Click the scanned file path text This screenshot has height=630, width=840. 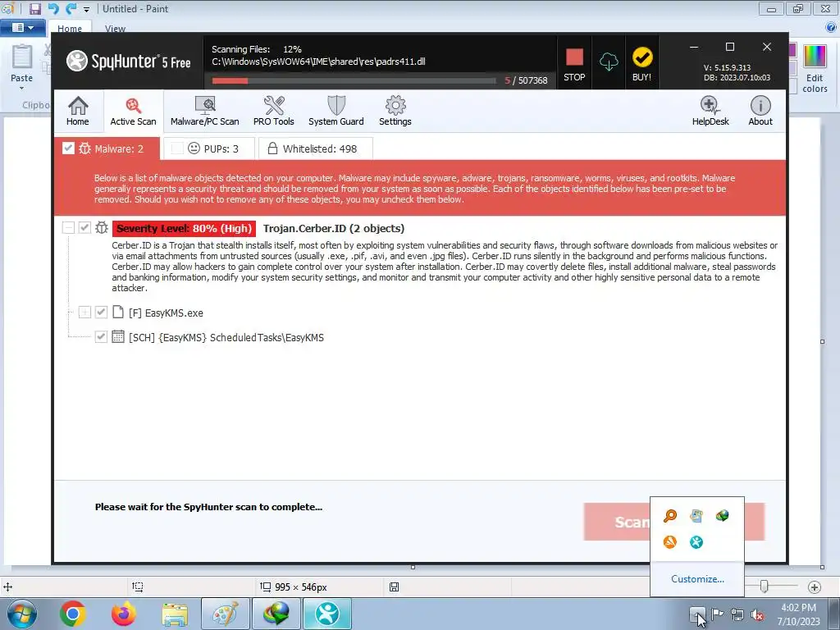coord(318,62)
